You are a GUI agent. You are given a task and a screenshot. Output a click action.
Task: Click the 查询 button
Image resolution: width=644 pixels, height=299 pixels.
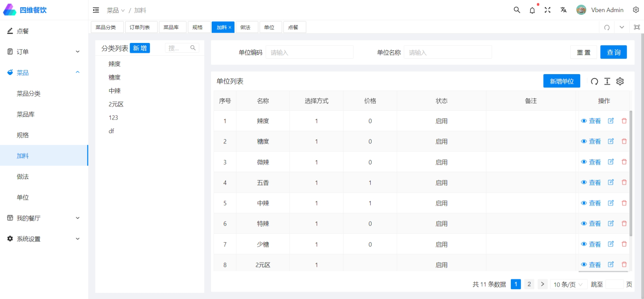[x=614, y=52]
